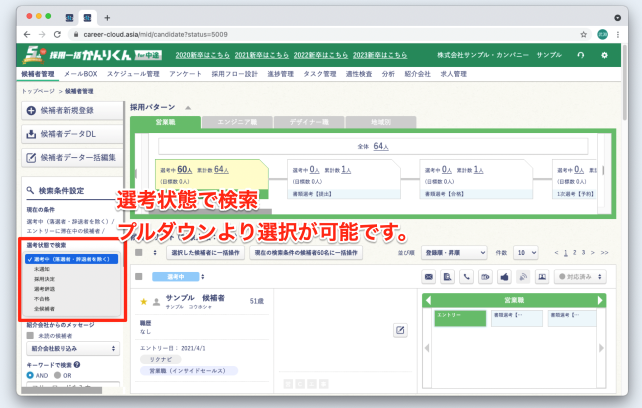The width and height of the screenshot is (642, 408).
Task: Open the settings gear in green header
Action: point(604,55)
